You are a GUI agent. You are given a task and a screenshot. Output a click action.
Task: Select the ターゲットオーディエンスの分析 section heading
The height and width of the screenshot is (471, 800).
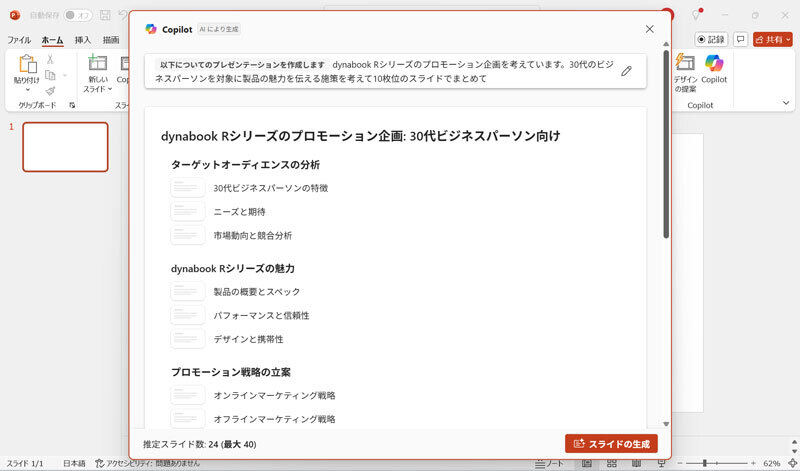[x=245, y=165]
